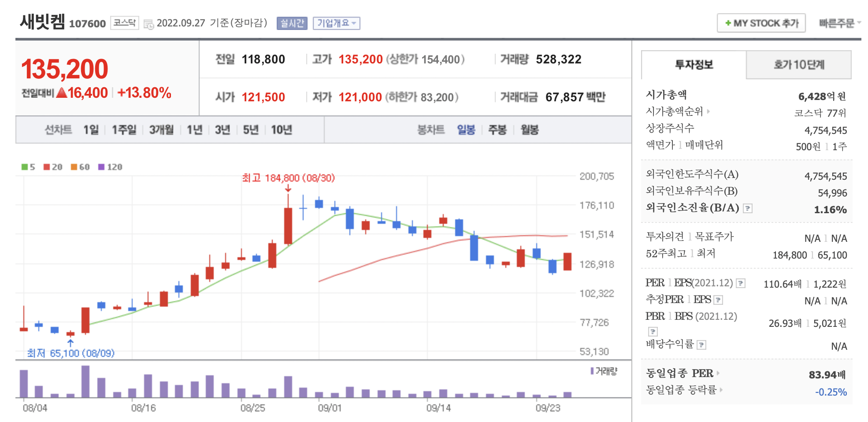Click the 외국인보유주식수 value 54,996

tap(832, 193)
